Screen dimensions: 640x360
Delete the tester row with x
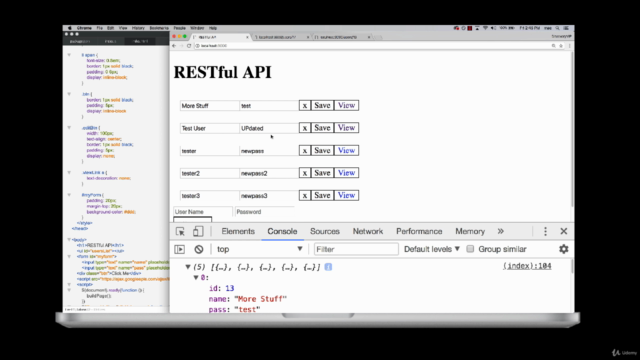click(x=304, y=151)
